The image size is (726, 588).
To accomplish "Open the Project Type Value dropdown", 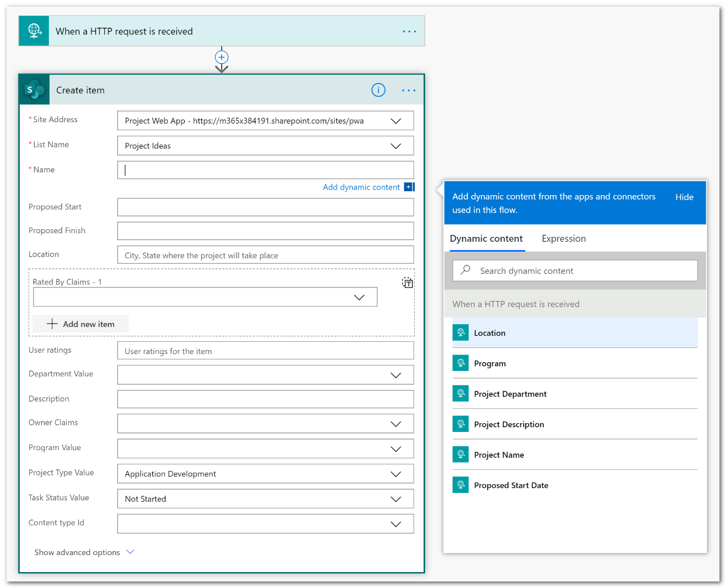I will tap(396, 474).
